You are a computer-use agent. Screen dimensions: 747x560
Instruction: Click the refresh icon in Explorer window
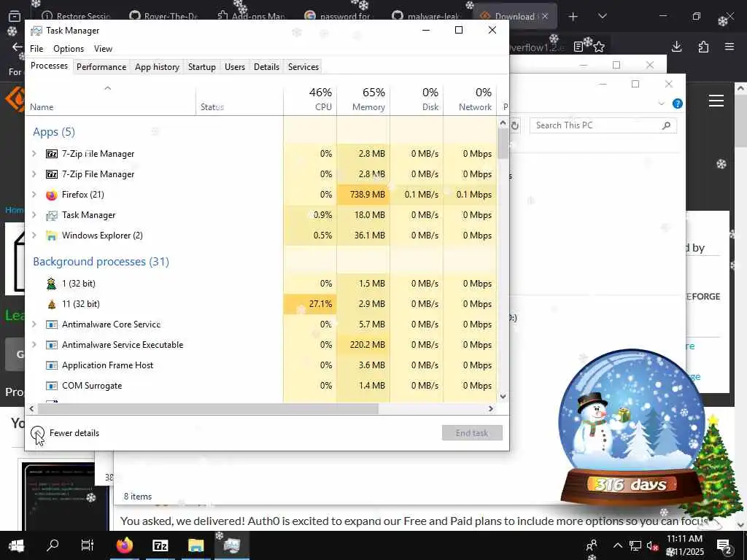pyautogui.click(x=515, y=125)
